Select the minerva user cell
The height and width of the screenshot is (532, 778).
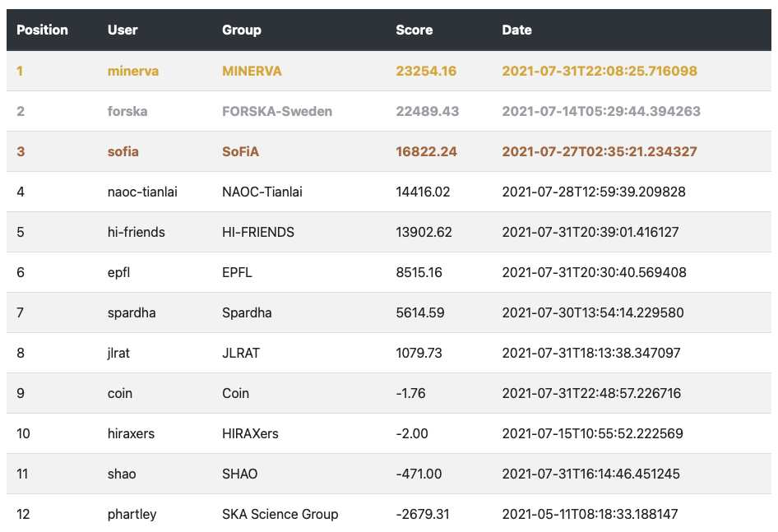(133, 71)
